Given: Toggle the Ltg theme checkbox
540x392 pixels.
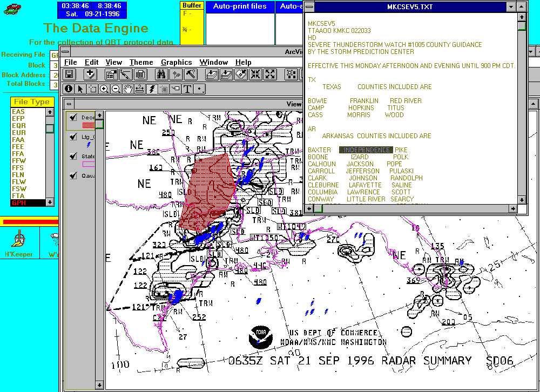Looking at the screenshot, I should (73, 137).
